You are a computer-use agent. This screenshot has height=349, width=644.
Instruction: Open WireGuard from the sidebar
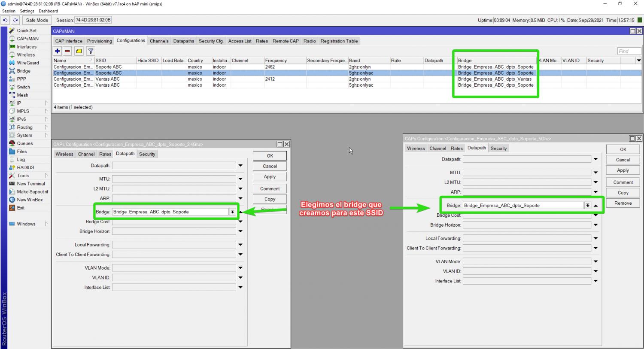coord(27,63)
